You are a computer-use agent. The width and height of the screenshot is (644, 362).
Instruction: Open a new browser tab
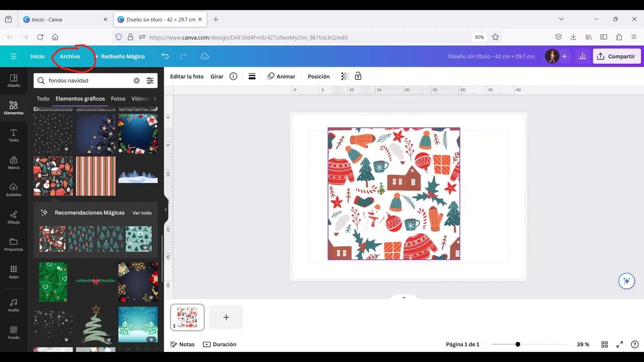click(x=216, y=20)
